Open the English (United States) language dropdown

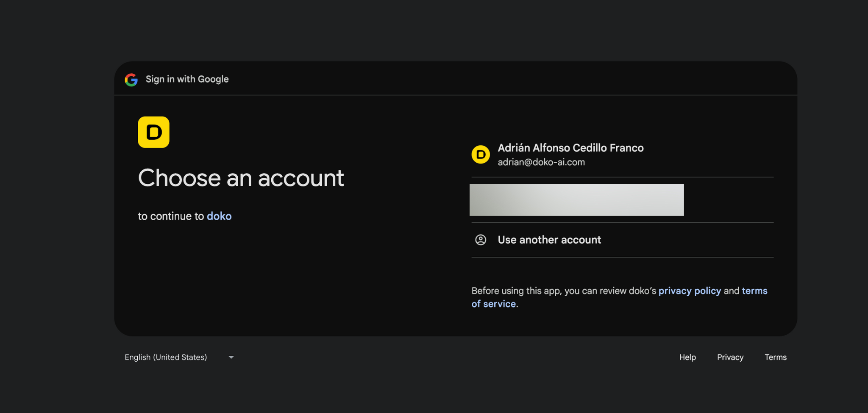tap(179, 357)
